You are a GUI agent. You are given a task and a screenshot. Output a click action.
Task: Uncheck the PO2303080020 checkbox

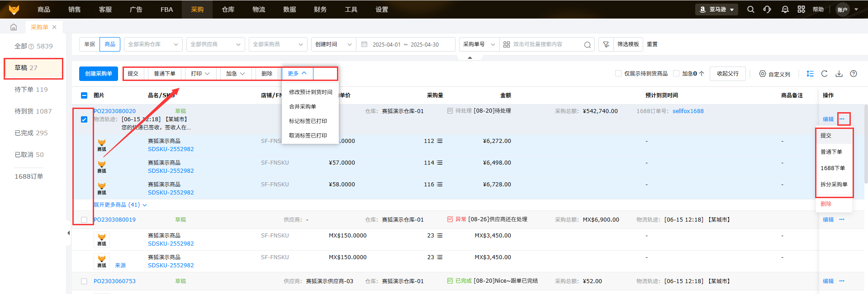tap(84, 119)
